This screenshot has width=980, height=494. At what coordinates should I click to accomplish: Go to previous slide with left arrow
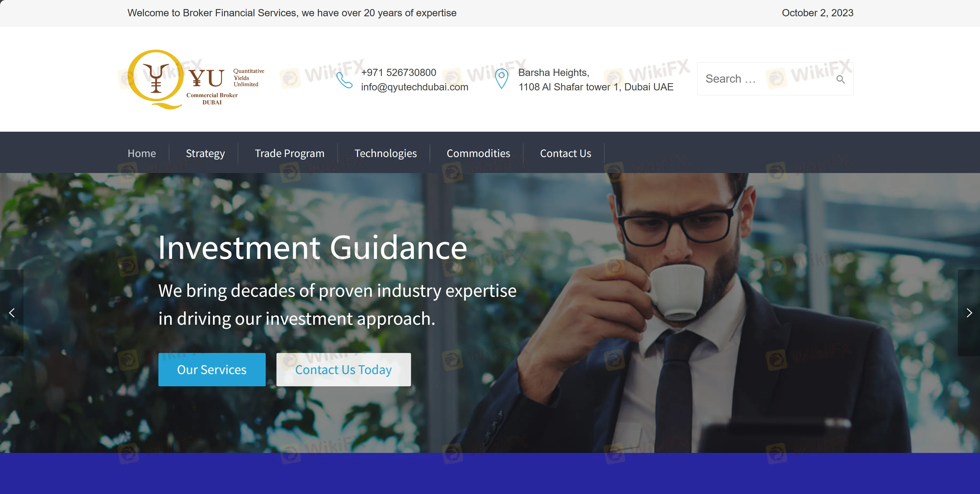tap(12, 313)
